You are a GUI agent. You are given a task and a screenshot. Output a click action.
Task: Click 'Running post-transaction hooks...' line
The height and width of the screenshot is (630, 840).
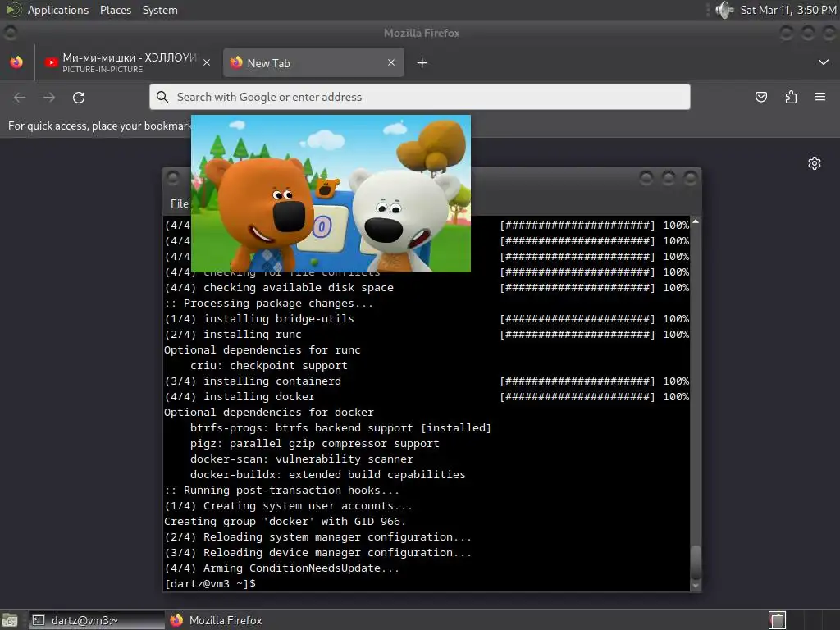(282, 491)
